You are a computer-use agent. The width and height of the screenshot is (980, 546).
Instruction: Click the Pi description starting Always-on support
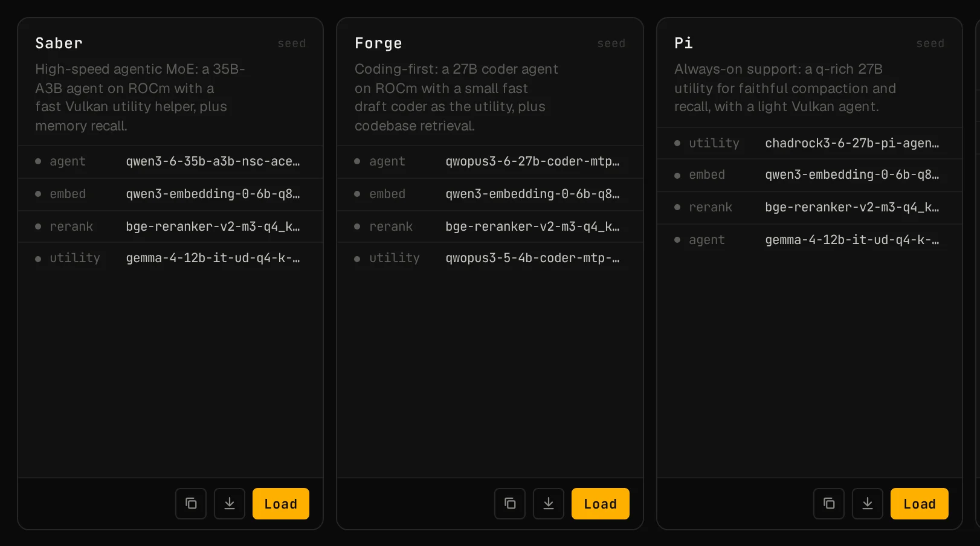785,88
